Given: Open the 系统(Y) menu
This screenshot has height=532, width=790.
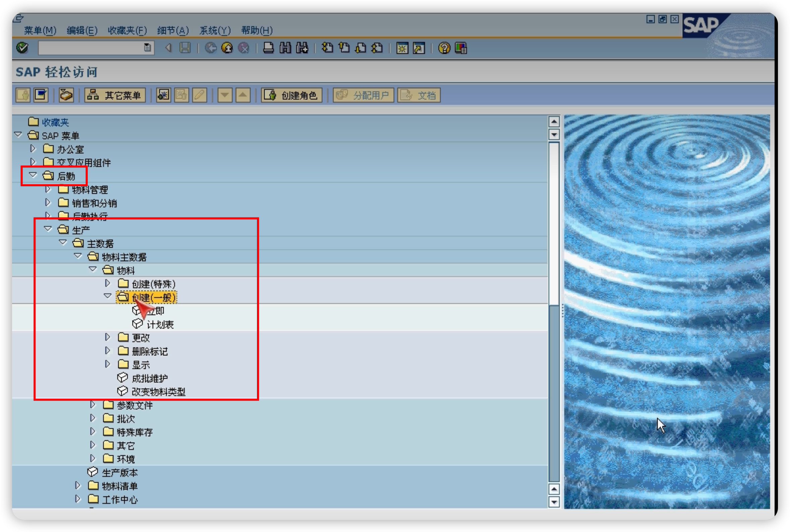Looking at the screenshot, I should tap(215, 30).
